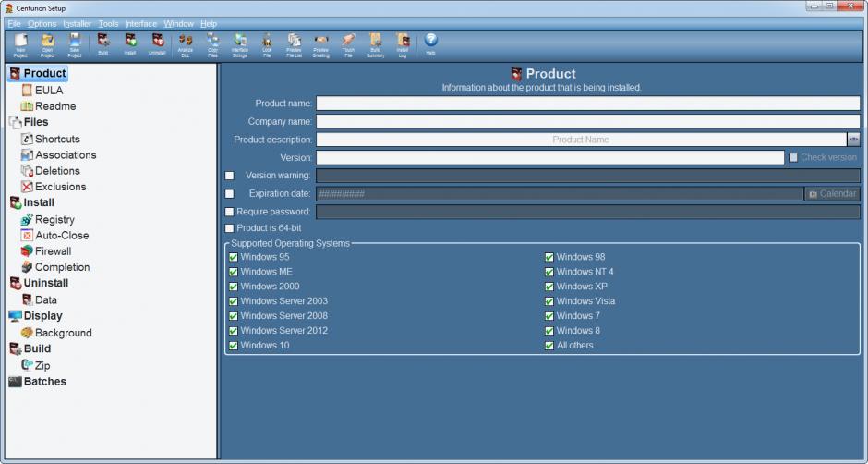868x464 pixels.
Task: Open the Build Summary tool
Action: pos(375,45)
